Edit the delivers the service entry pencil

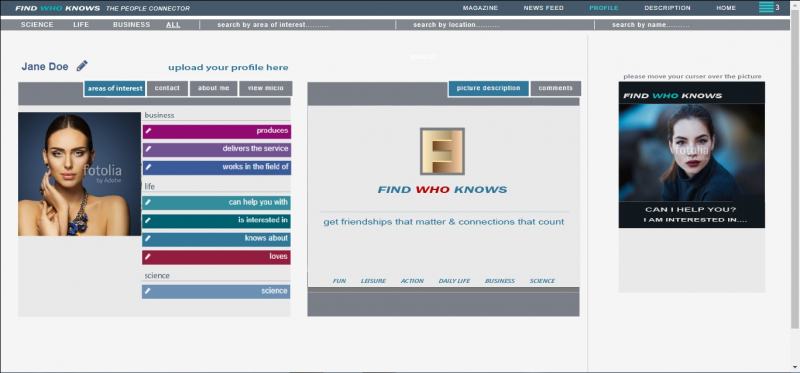pos(148,149)
